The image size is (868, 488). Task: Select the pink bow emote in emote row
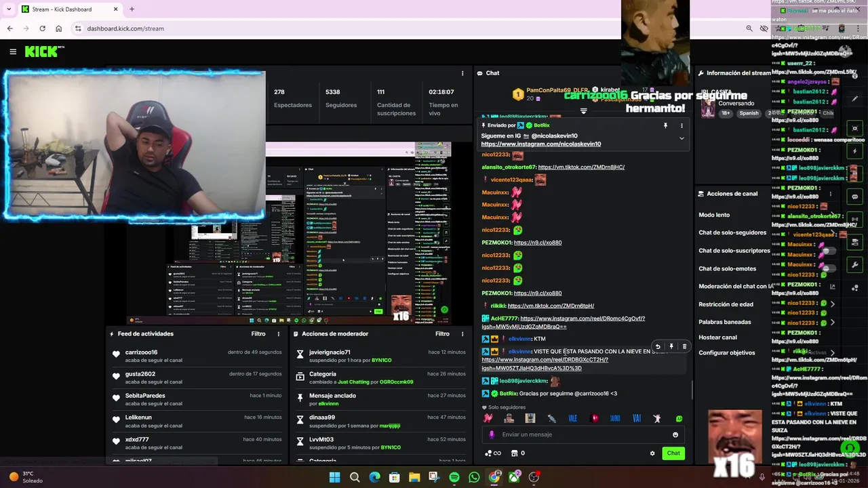488,418
